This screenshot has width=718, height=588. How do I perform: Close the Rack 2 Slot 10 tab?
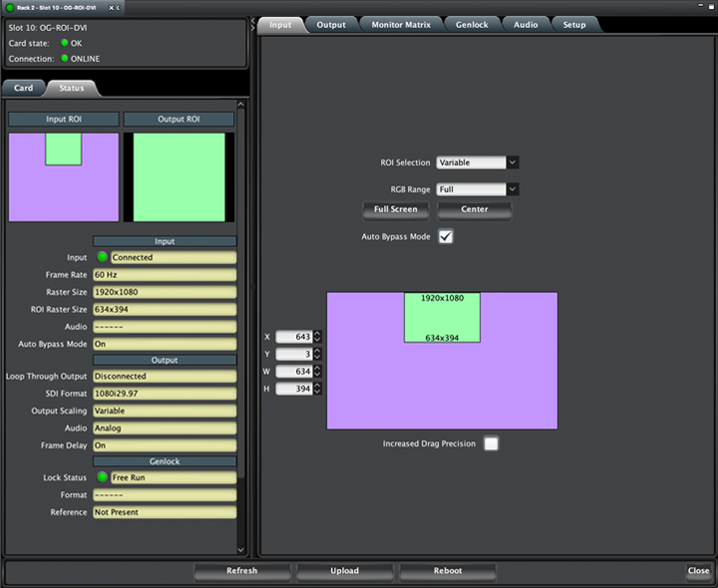tap(109, 8)
